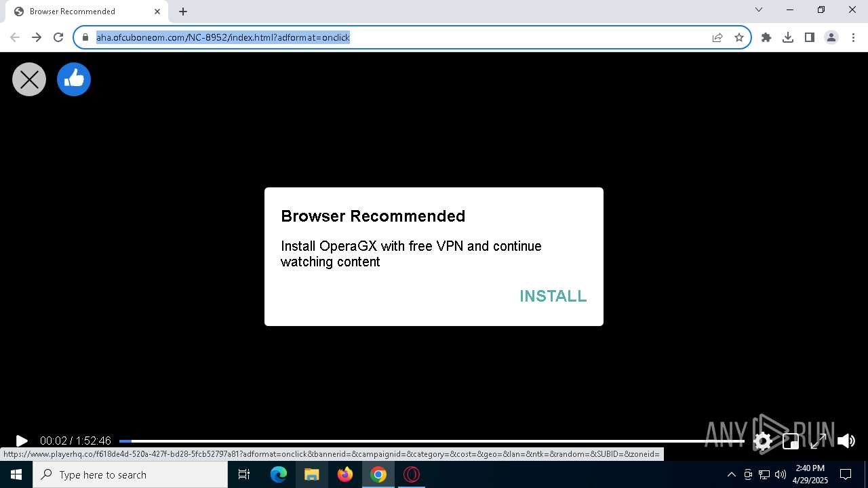Bookmark this tab with the star icon

click(x=739, y=37)
